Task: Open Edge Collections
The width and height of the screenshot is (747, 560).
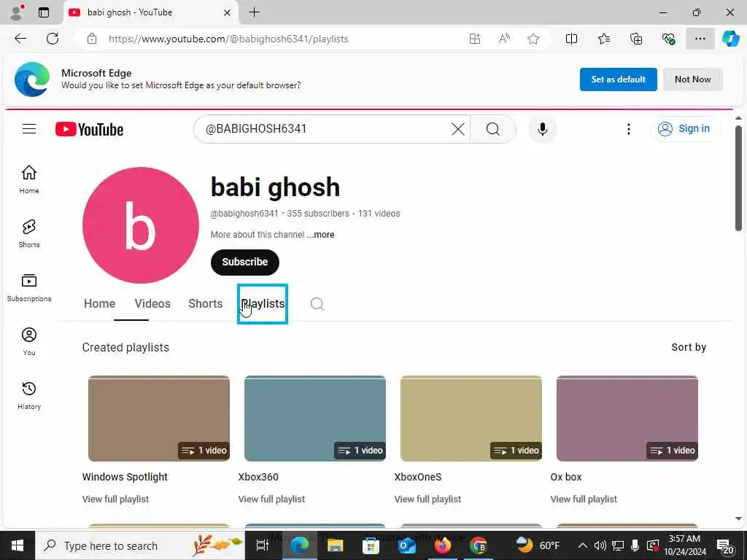Action: [636, 39]
